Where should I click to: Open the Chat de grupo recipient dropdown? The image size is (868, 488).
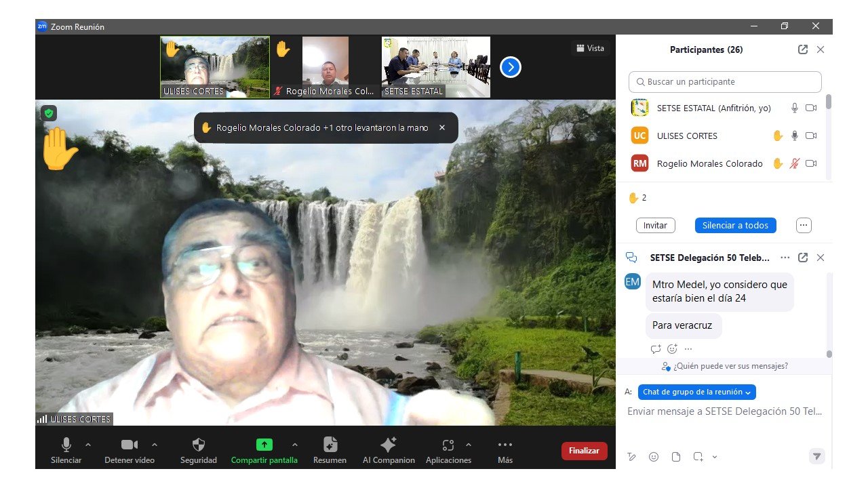coord(697,392)
